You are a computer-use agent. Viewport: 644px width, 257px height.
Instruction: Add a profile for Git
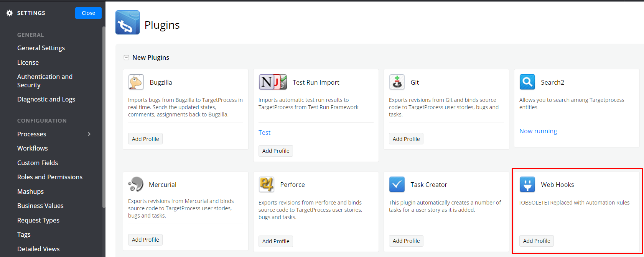tap(406, 139)
